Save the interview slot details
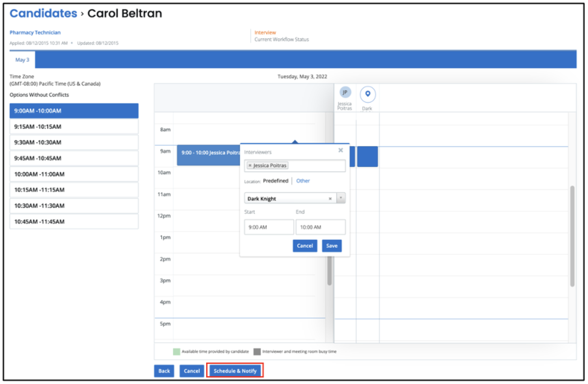 (x=332, y=246)
